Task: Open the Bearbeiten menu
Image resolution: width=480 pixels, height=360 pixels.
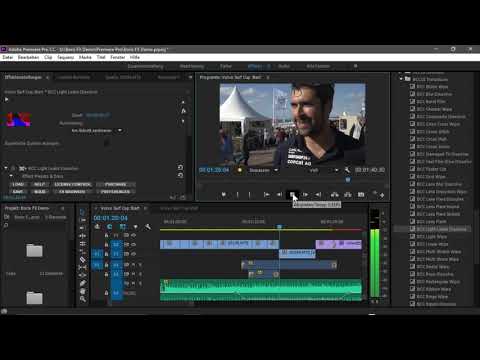Action: 28,57
